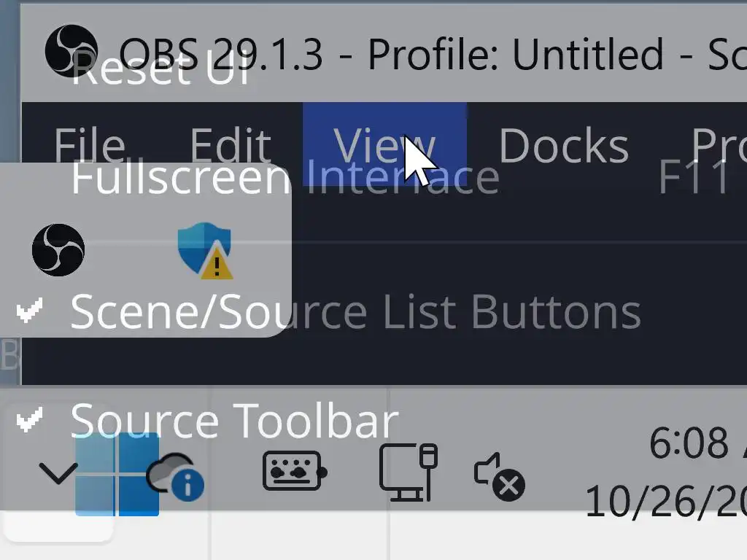
Task: Click the Windows Start logo
Action: [x=117, y=474]
